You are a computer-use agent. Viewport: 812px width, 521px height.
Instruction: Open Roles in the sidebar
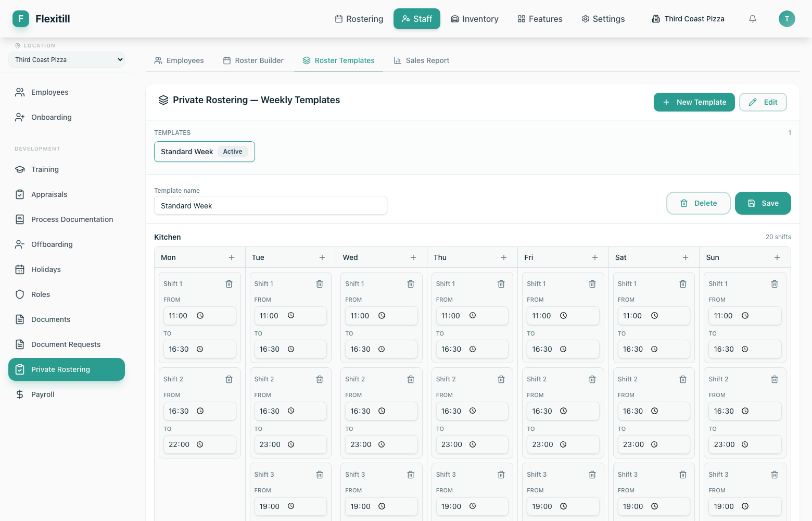point(67,294)
